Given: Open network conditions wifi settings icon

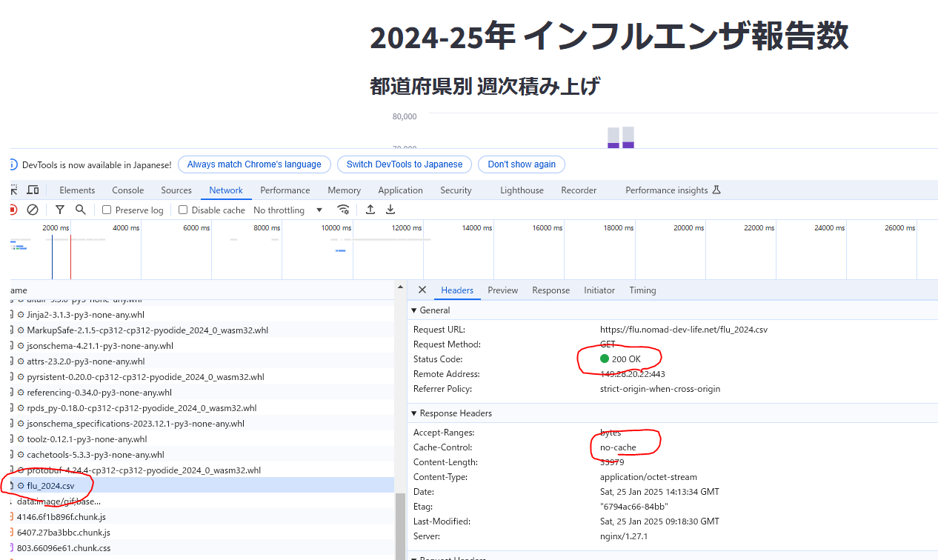Looking at the screenshot, I should pos(343,210).
